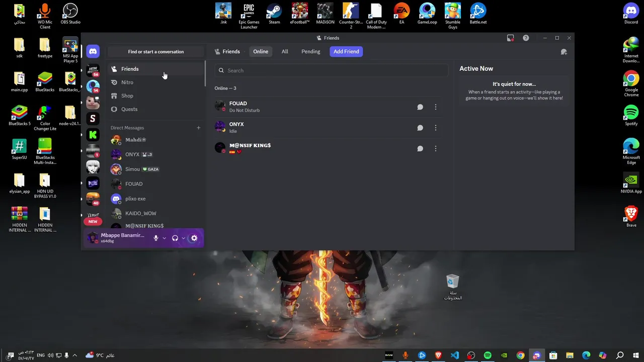
Task: Open the red S server icon
Action: pos(93,118)
